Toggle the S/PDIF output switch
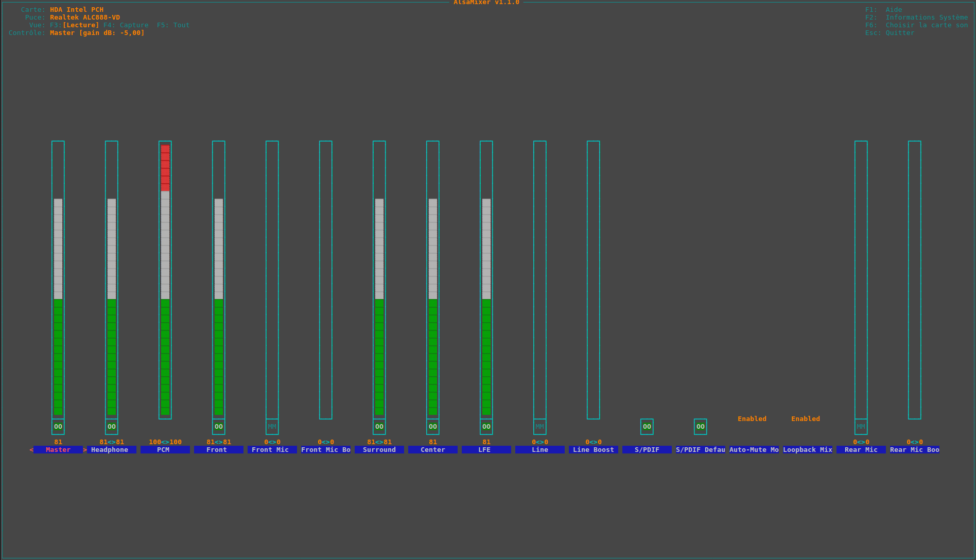 647,427
